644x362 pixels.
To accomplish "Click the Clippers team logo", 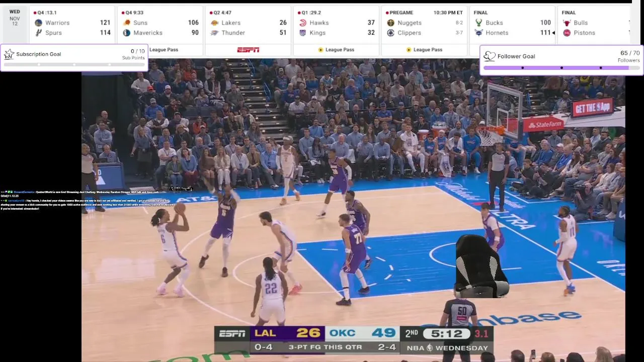I will point(391,33).
